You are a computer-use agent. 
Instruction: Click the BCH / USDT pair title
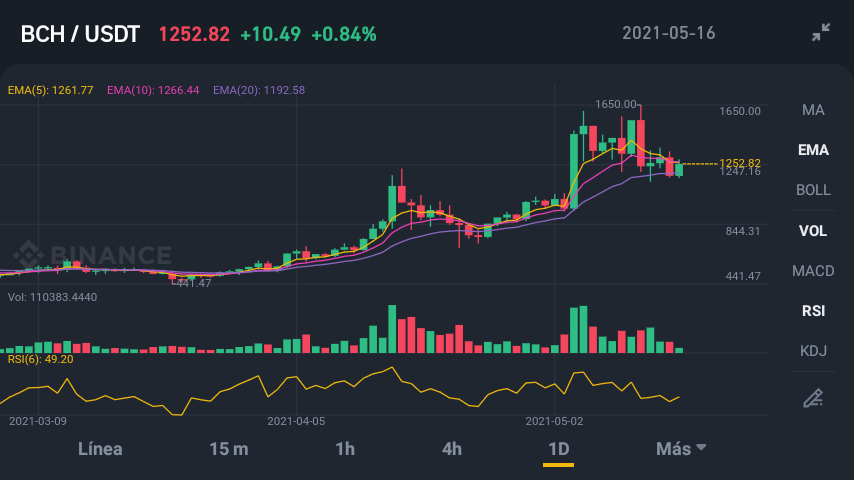(80, 34)
